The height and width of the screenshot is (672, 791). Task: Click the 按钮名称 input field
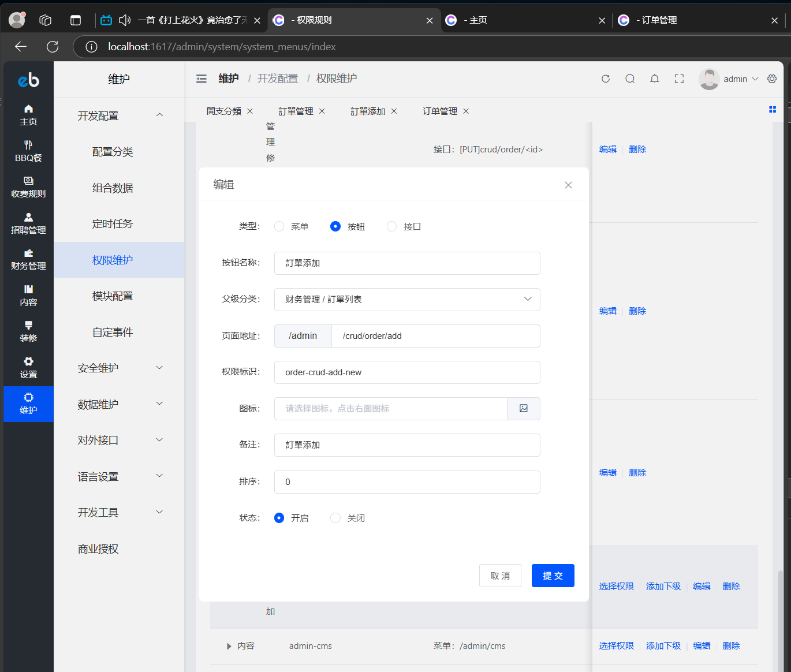point(407,263)
